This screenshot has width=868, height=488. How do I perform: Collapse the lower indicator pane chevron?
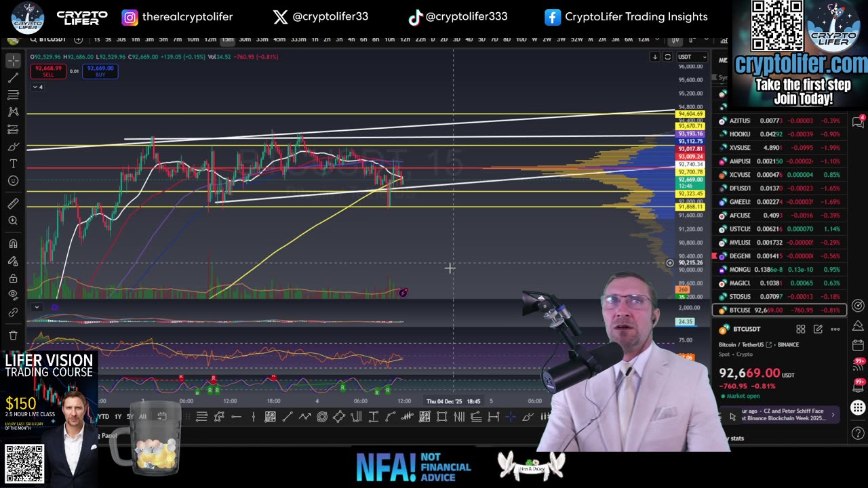pos(37,307)
